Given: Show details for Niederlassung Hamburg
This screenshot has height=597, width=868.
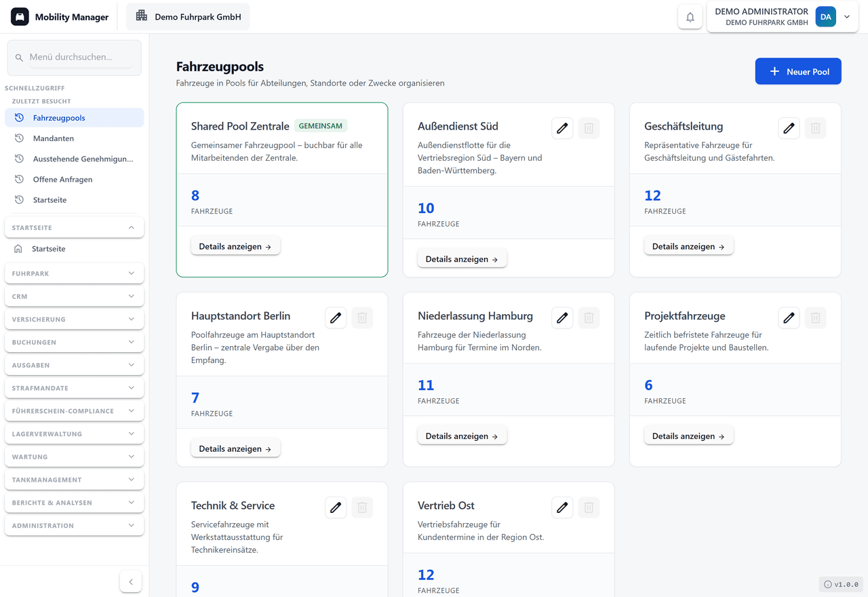Looking at the screenshot, I should [462, 436].
